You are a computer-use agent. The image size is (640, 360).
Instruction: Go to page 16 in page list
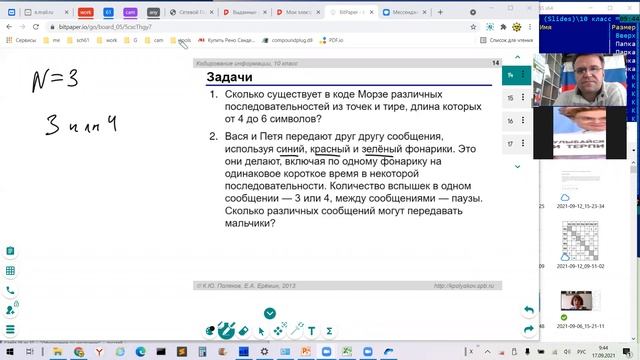point(510,121)
